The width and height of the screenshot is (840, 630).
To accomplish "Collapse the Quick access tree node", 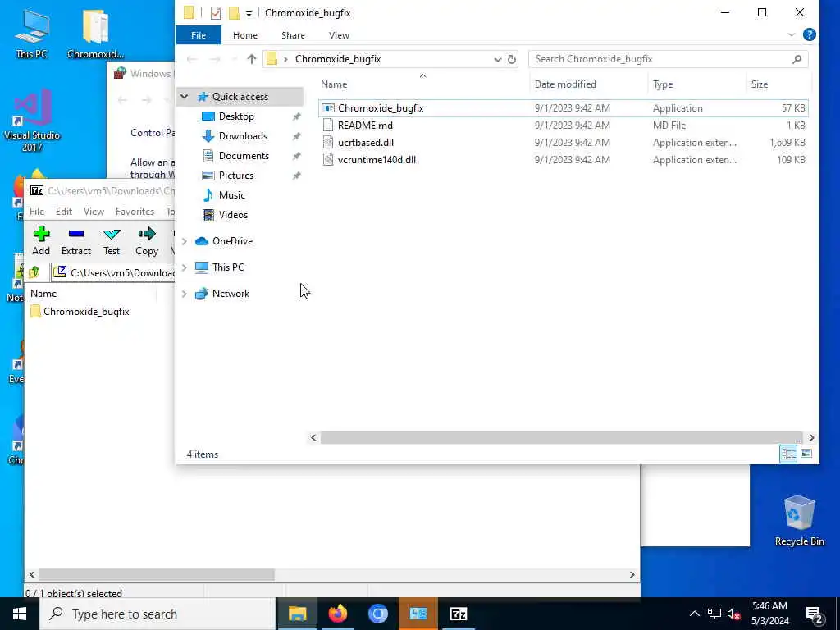I will (185, 97).
